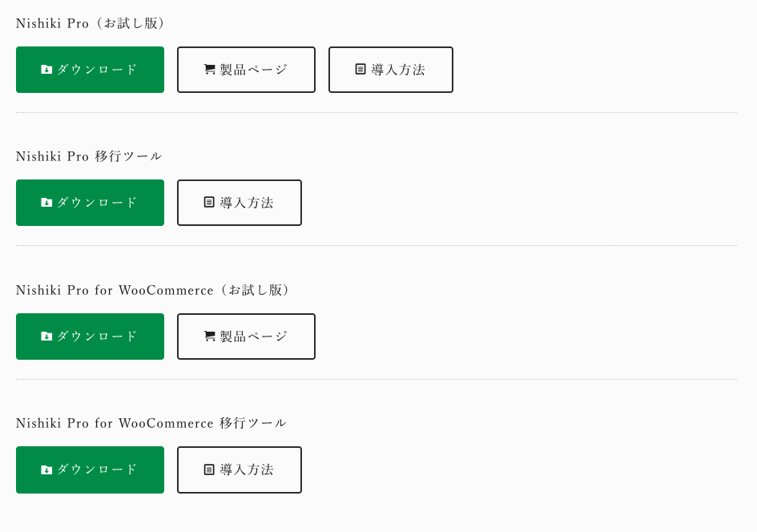757x532 pixels.
Task: Download the Nishiki Pro trial version
Action: coord(90,69)
